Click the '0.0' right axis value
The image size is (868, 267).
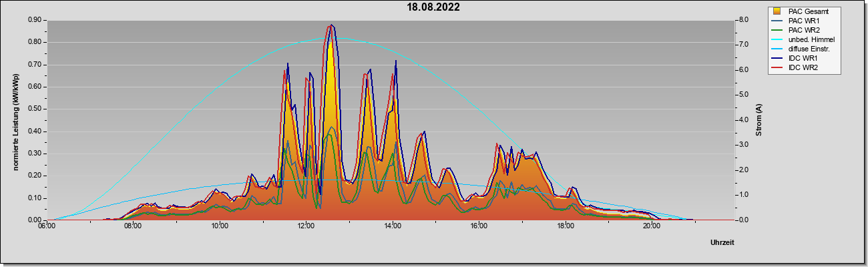pyautogui.click(x=743, y=220)
